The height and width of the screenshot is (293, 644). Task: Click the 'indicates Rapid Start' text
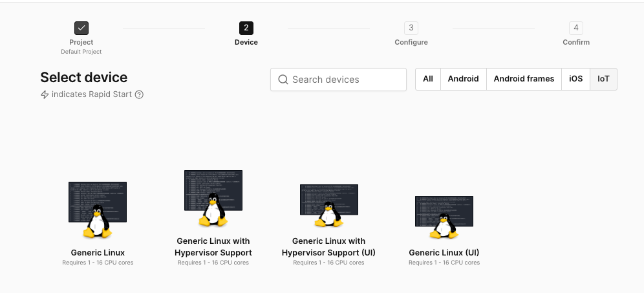(92, 94)
